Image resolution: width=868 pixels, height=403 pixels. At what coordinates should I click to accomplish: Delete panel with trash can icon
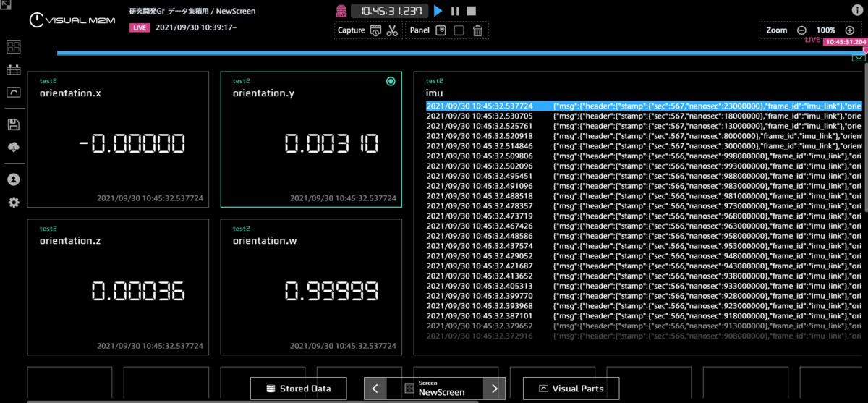pyautogui.click(x=477, y=30)
